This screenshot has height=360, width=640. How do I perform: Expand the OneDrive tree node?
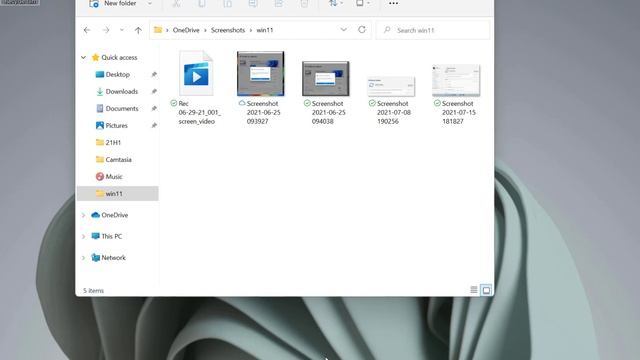coord(83,215)
